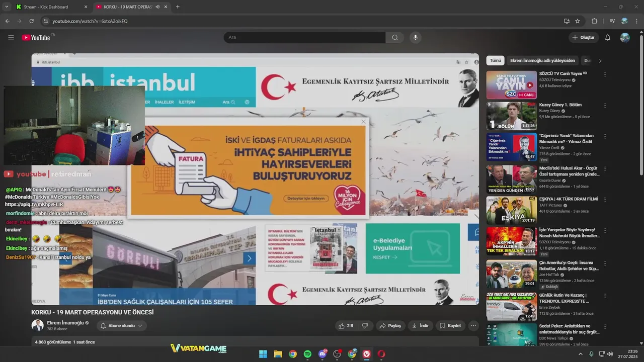Click the install app icon in address bar
The image size is (644, 362).
[x=567, y=21]
